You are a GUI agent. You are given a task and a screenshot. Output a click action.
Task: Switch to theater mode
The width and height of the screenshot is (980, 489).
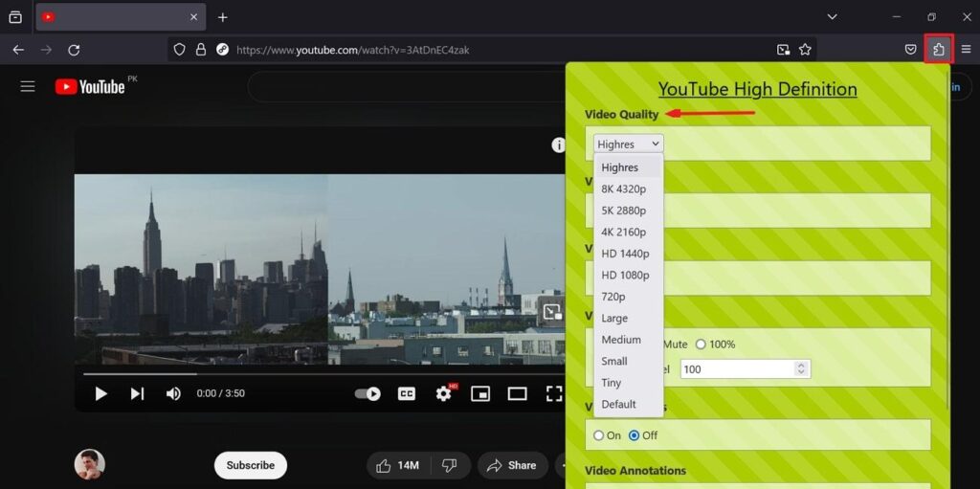pyautogui.click(x=517, y=393)
